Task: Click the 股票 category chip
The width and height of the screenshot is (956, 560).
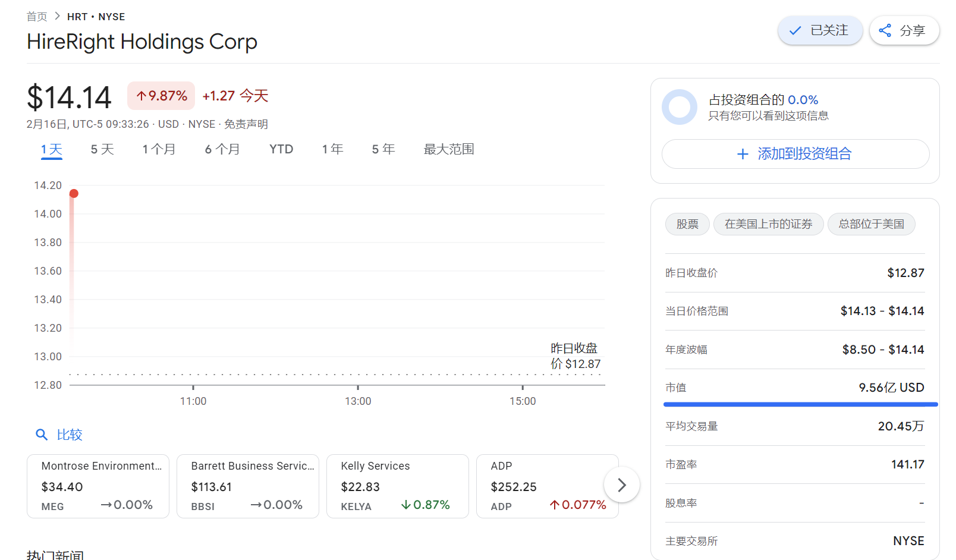Action: coord(687,224)
